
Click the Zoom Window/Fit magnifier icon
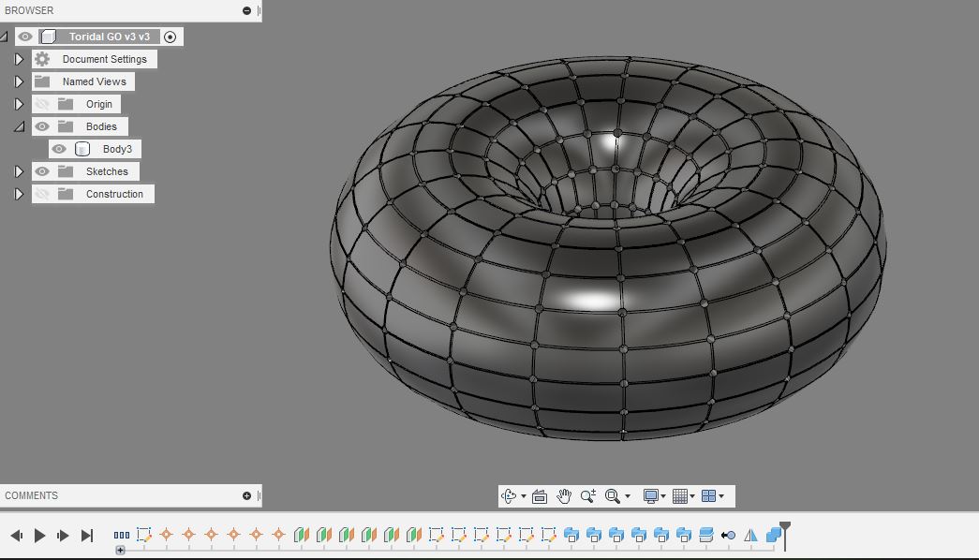point(613,496)
